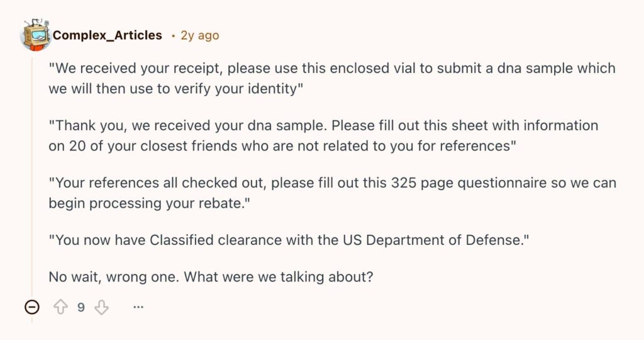
Task: Click the Complex_Articles user avatar
Action: click(35, 35)
